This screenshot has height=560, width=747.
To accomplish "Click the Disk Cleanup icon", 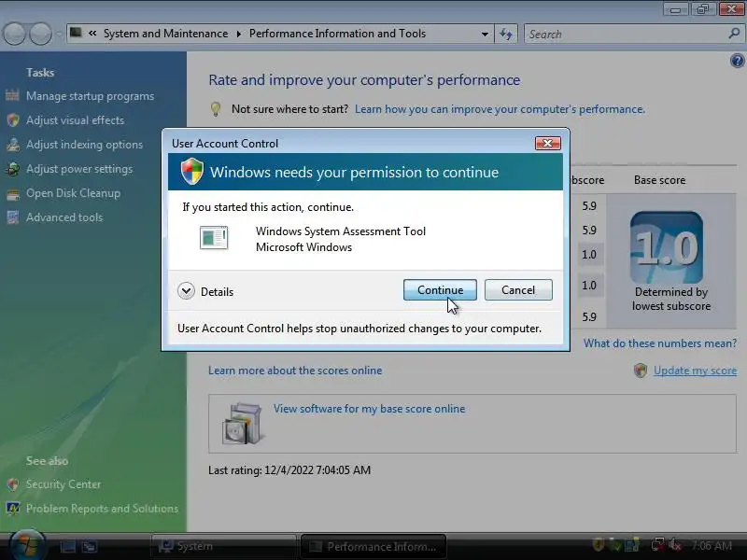I will pyautogui.click(x=13, y=193).
